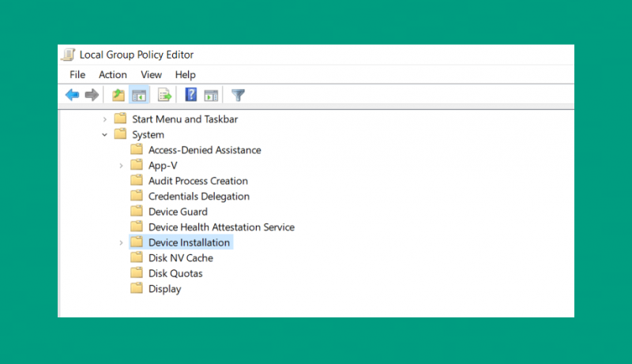Select the Credentials Delegation folder
Image resolution: width=632 pixels, height=364 pixels.
pyautogui.click(x=199, y=197)
